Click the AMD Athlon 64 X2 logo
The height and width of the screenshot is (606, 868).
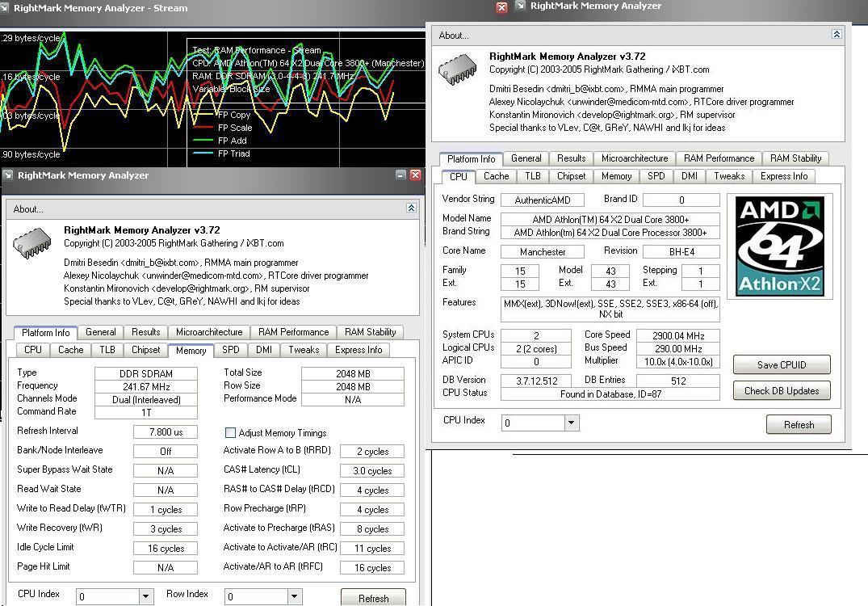(x=779, y=246)
